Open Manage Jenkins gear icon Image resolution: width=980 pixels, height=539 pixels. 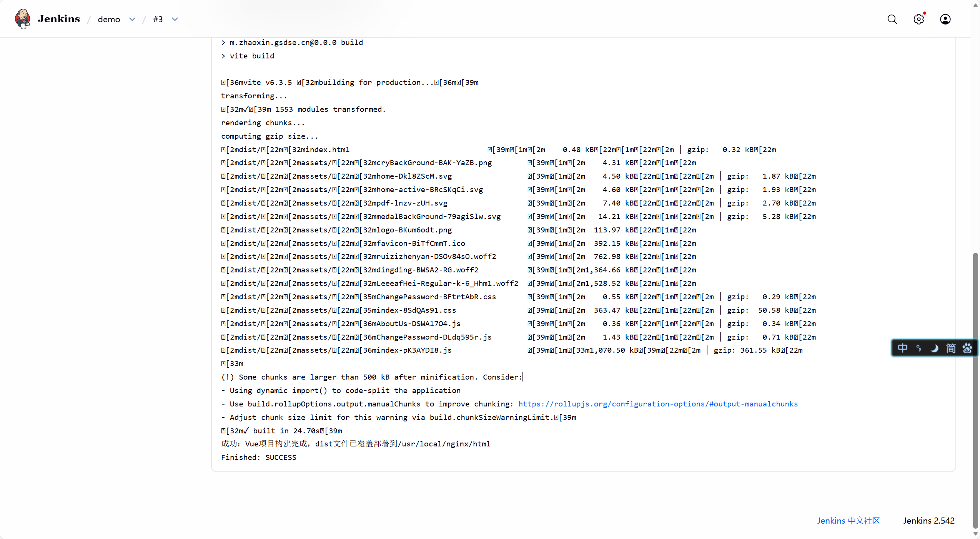point(918,19)
